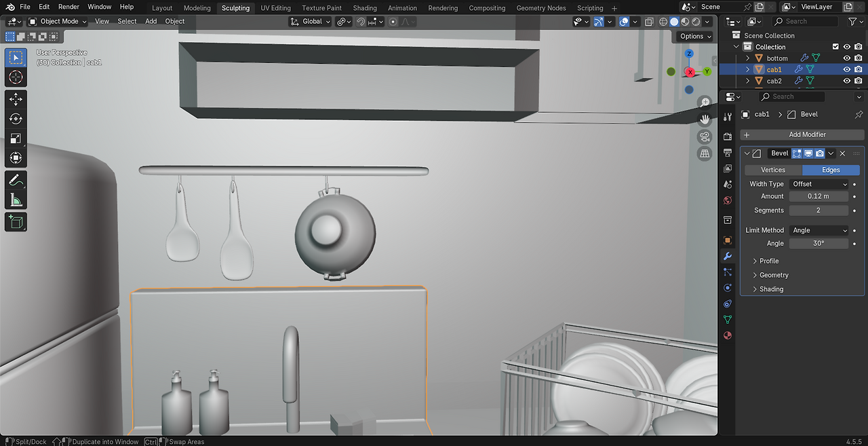Switch to Geometry Nodes workspace
This screenshot has height=446, width=868.
tap(540, 8)
